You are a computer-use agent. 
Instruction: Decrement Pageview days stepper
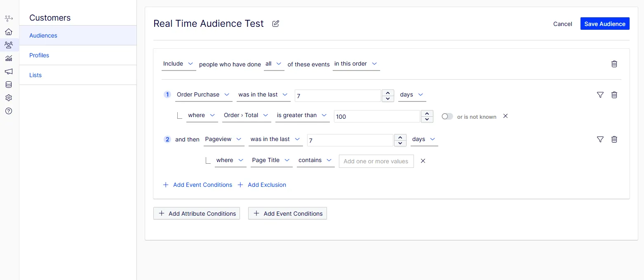pyautogui.click(x=400, y=143)
